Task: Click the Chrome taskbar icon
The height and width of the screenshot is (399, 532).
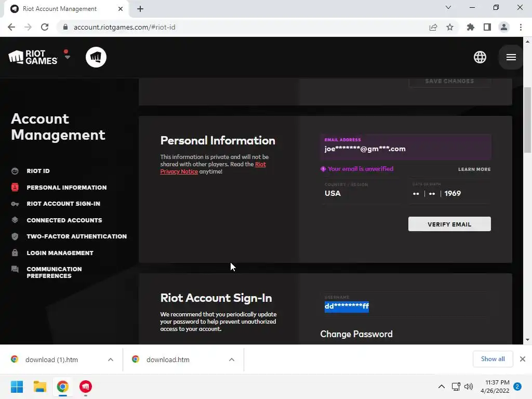Action: click(x=63, y=387)
